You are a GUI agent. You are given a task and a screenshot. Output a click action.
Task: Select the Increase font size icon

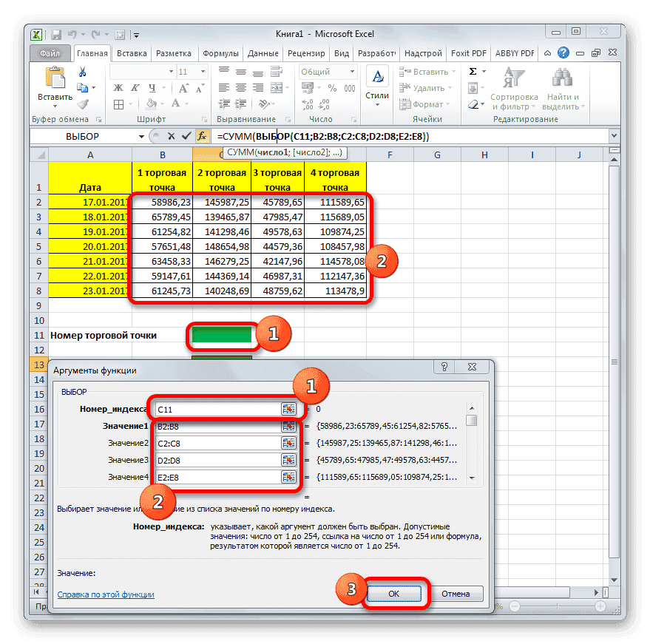coord(183,87)
